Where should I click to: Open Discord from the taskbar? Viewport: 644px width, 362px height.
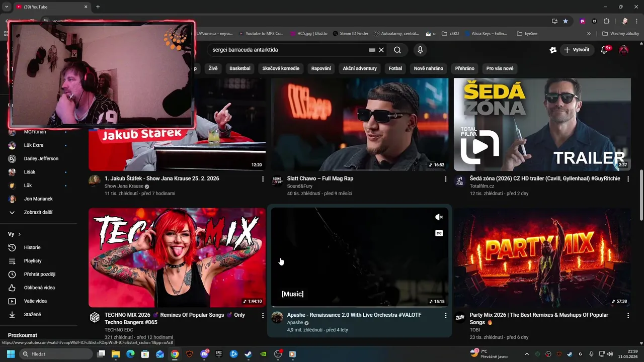pyautogui.click(x=204, y=354)
